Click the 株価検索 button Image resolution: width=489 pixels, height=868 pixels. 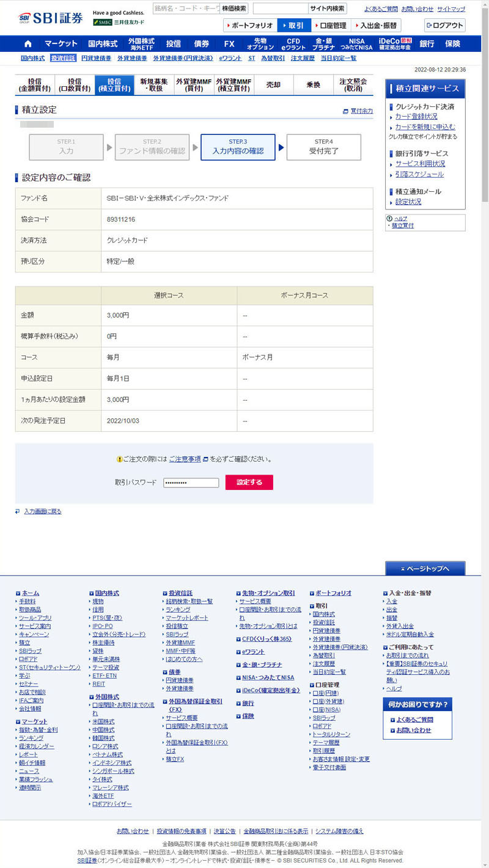234,9
